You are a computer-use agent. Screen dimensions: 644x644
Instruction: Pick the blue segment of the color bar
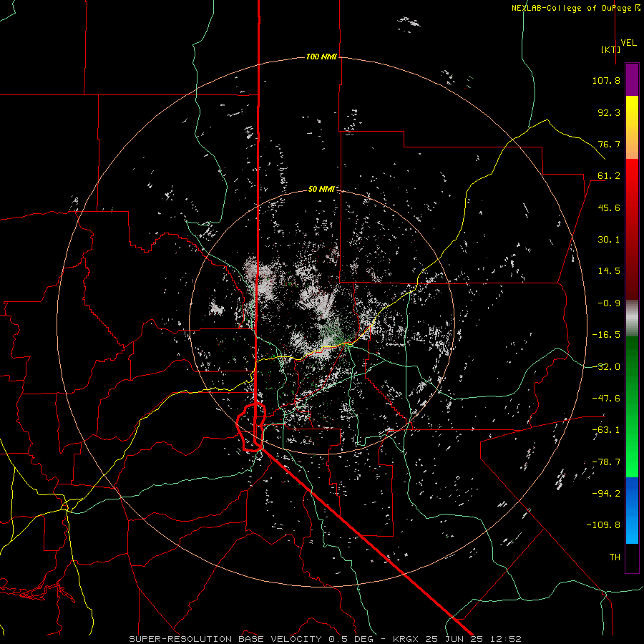[632, 510]
